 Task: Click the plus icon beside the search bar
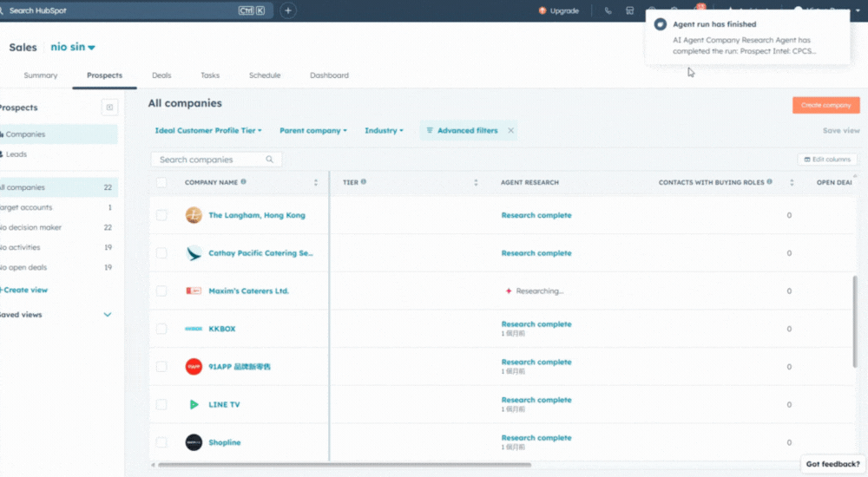288,10
